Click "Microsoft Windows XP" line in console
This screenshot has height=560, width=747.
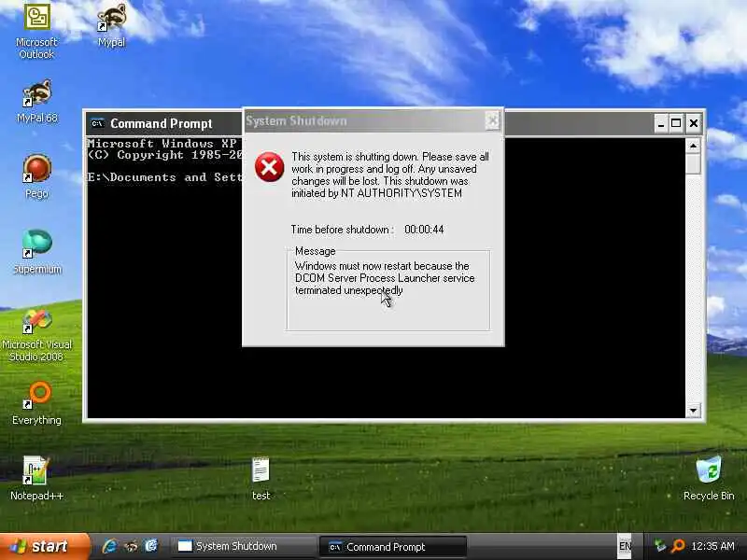162,144
